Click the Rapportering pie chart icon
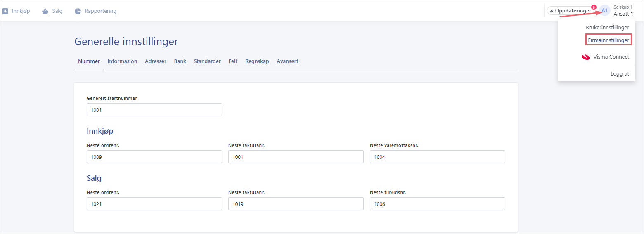The height and width of the screenshot is (234, 644). [78, 11]
